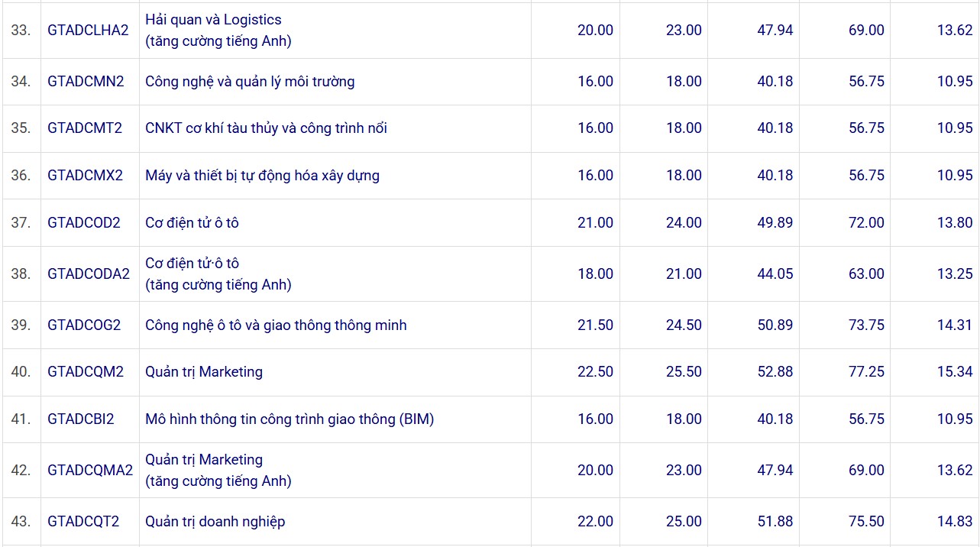Image resolution: width=980 pixels, height=547 pixels.
Task: Select the GTADCOD2 program code
Action: tap(84, 223)
